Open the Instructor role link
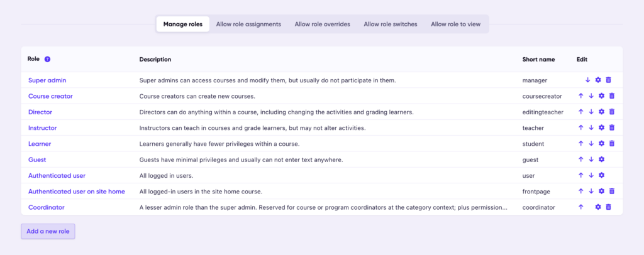644x255 pixels. tap(42, 127)
